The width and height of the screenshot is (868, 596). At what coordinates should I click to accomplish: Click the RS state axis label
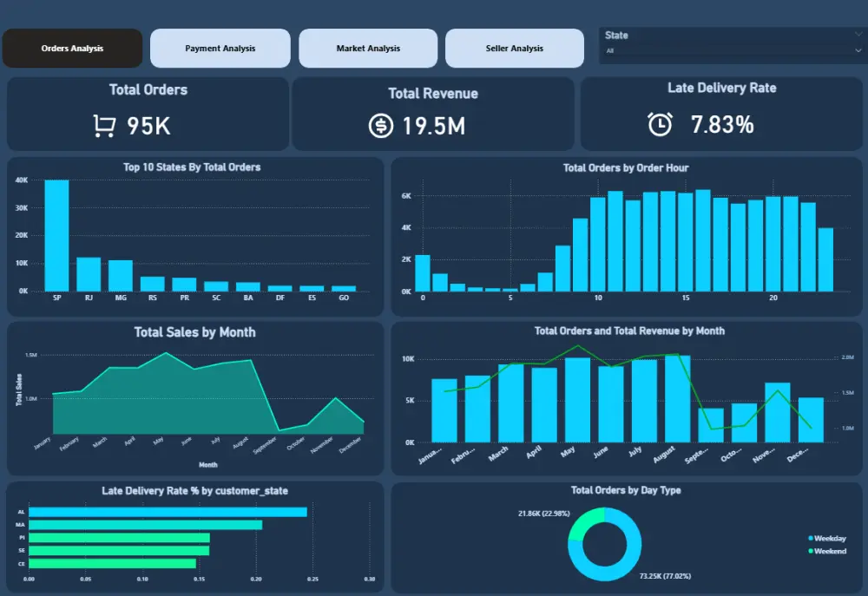[153, 298]
